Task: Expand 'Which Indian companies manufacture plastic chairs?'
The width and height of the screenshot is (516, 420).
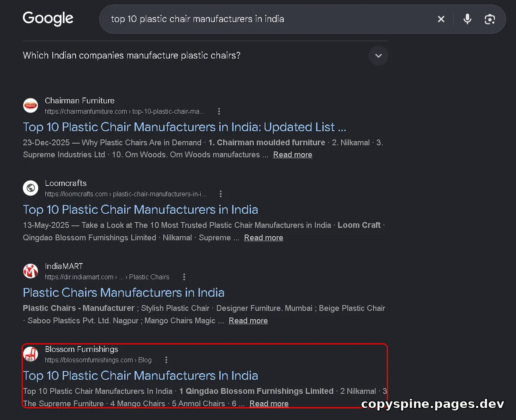Action: pyautogui.click(x=378, y=55)
